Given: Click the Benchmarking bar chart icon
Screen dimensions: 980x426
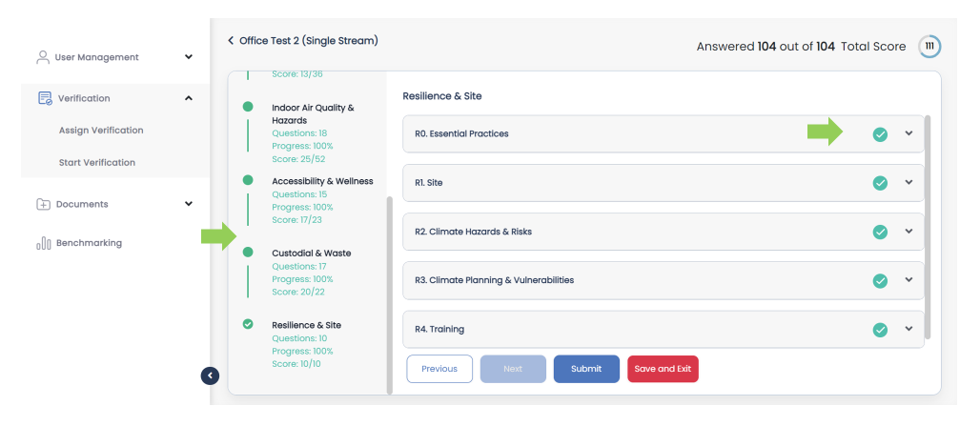Looking at the screenshot, I should click(x=43, y=243).
